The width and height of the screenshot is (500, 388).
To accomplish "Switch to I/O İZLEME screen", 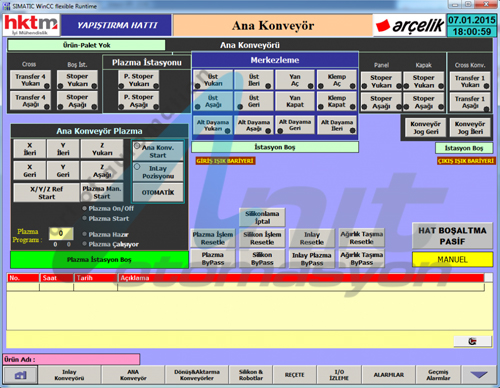I will [x=339, y=375].
